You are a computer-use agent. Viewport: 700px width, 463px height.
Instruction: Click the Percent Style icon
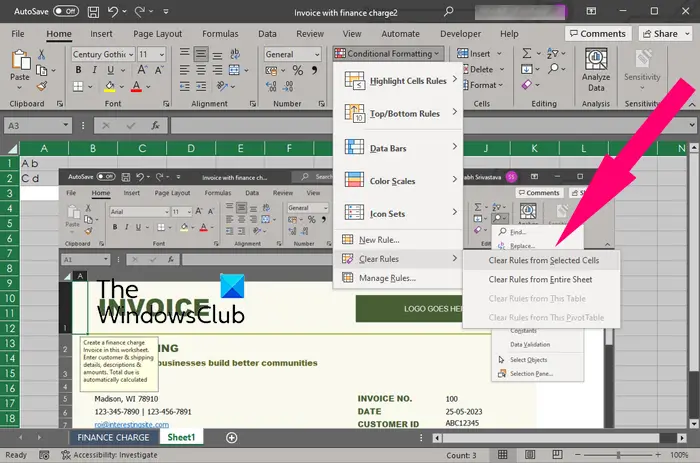point(298,70)
